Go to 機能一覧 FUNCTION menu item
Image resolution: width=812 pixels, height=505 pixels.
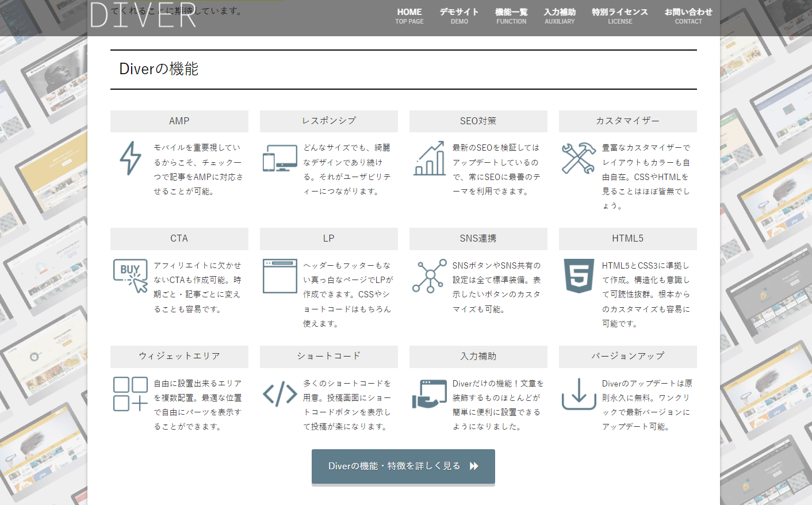pyautogui.click(x=511, y=16)
